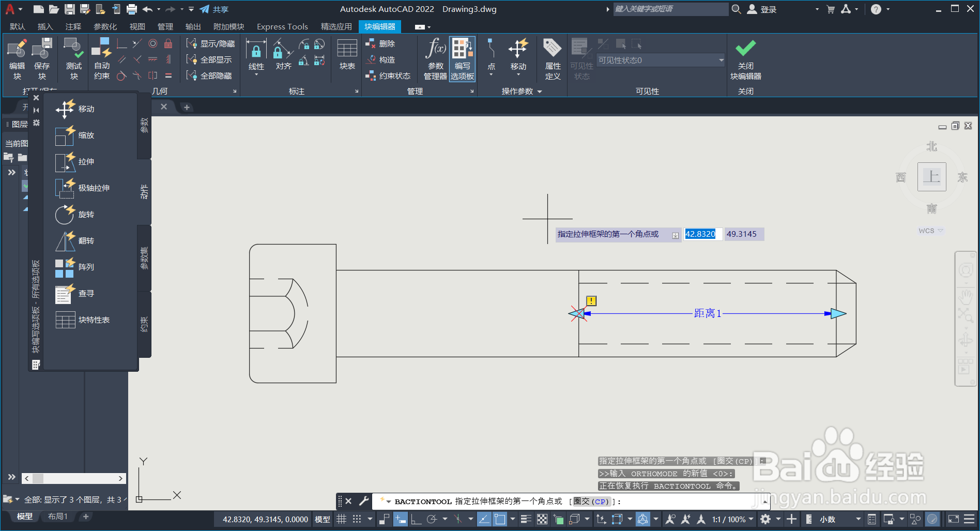Image resolution: width=980 pixels, height=531 pixels.
Task: Choose the 圈交(CP) command option
Action: tap(592, 502)
